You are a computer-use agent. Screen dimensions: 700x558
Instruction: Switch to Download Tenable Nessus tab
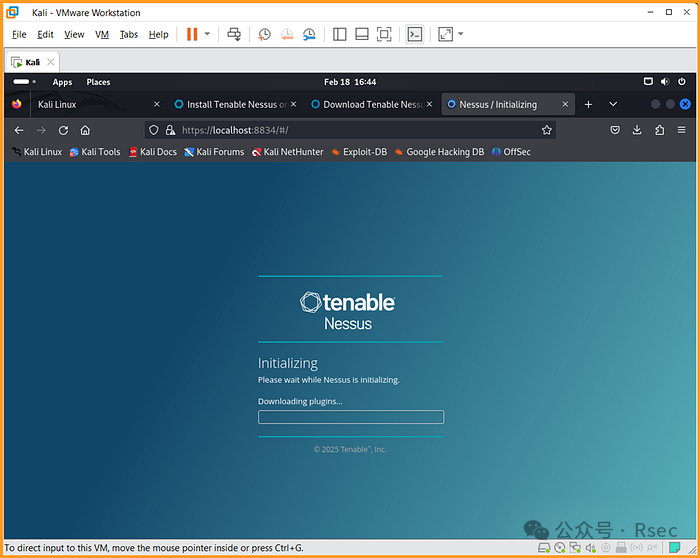(368, 104)
